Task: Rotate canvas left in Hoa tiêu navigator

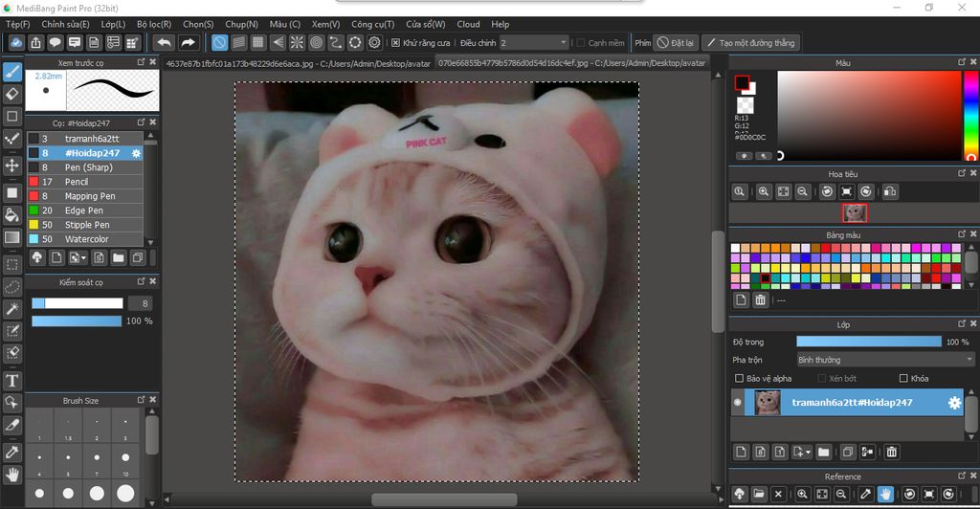Action: 827,191
